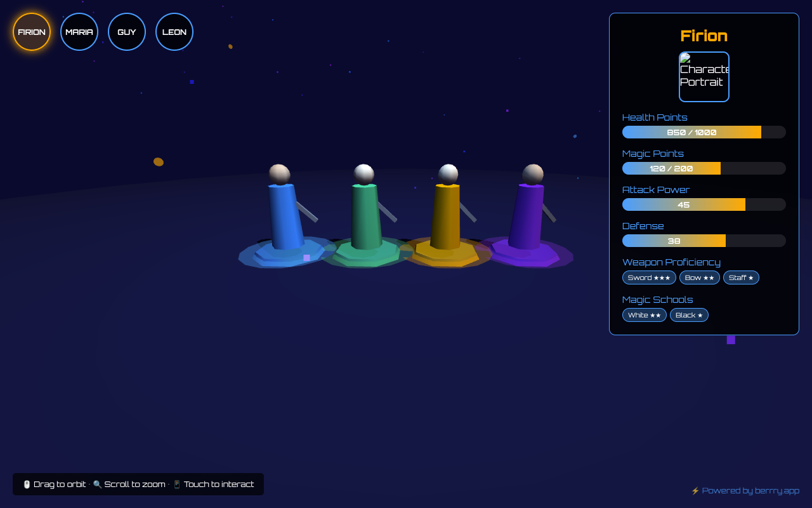
Task: Click the Defense stat bar
Action: [x=704, y=241]
